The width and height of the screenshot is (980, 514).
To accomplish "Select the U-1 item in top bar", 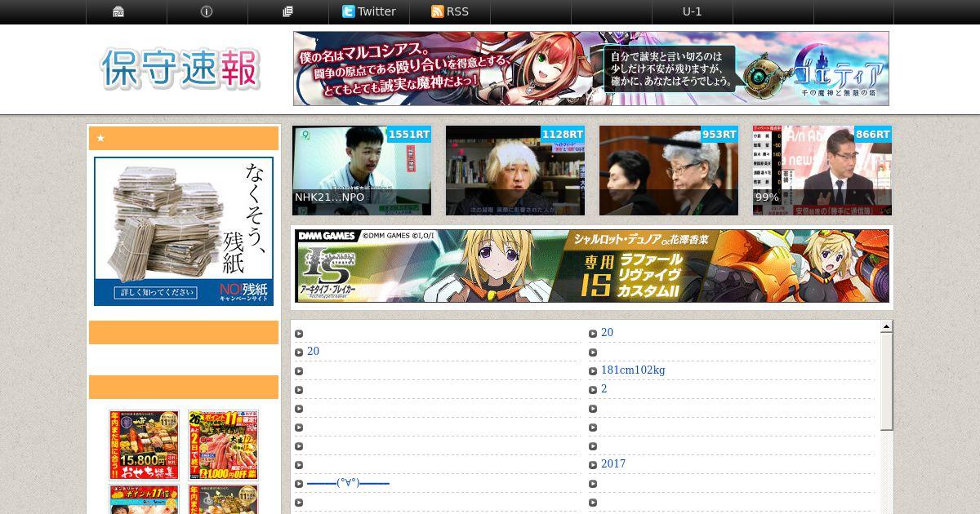I will tap(692, 11).
